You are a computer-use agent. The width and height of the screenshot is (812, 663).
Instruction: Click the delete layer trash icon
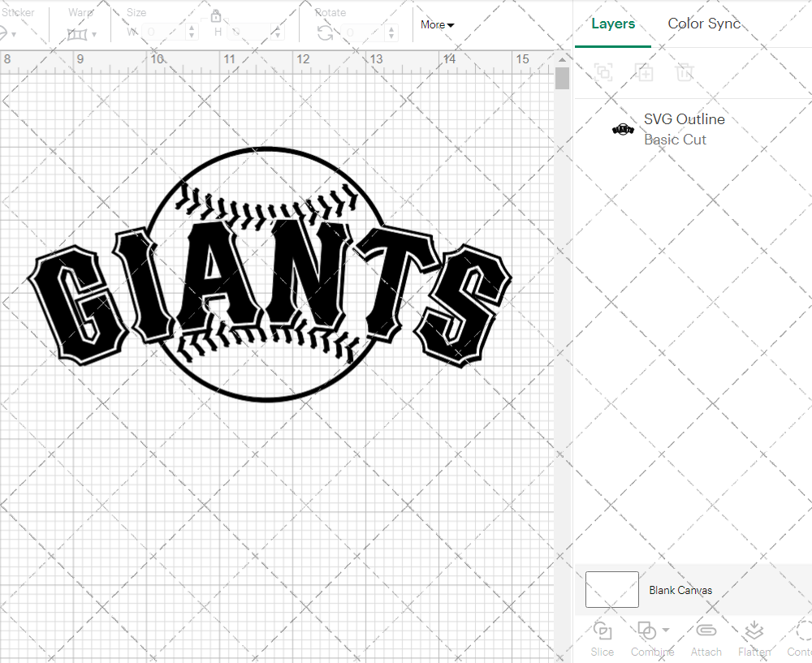[x=685, y=72]
